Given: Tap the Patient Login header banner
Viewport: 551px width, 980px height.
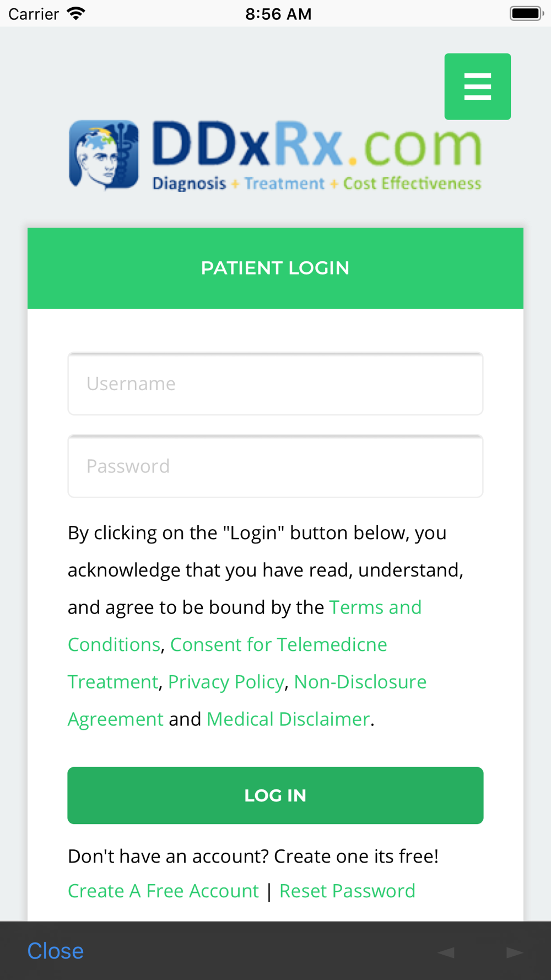Looking at the screenshot, I should coord(275,268).
